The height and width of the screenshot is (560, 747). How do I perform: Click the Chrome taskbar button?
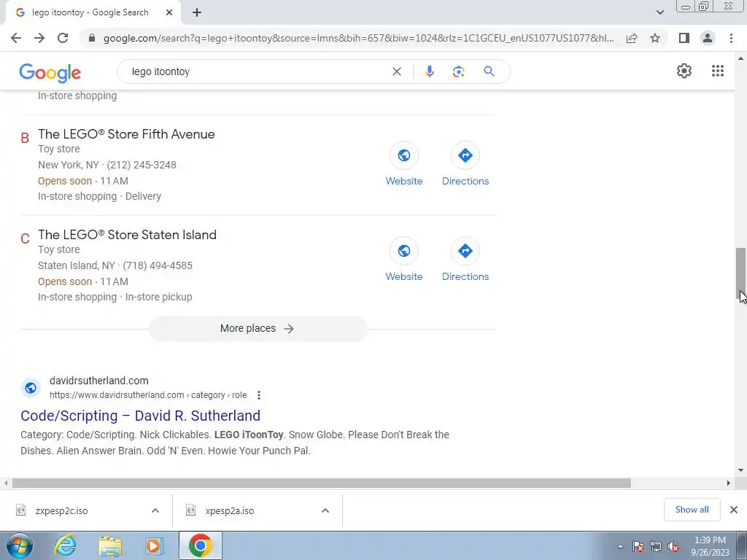pos(200,545)
